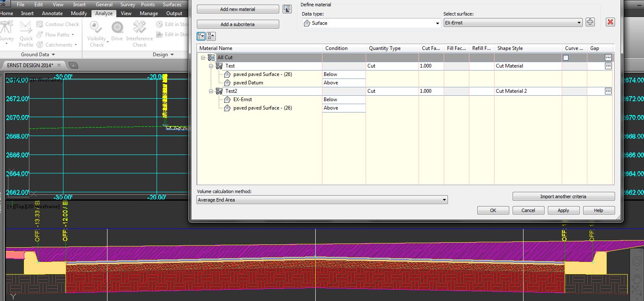
Task: Click the pick-object icon beside Add new material
Action: tap(287, 9)
